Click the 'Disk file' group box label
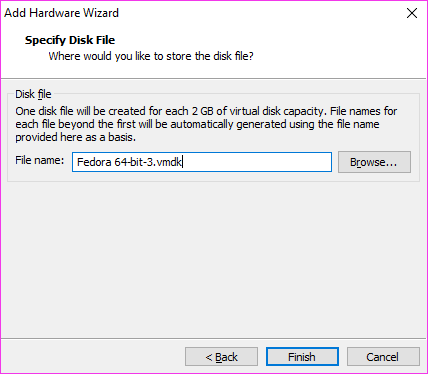 [33, 94]
